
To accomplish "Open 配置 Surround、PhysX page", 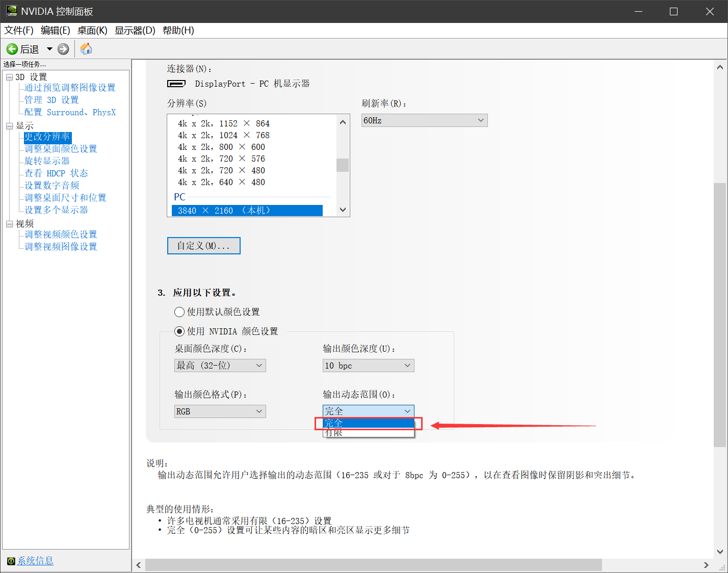I will pyautogui.click(x=70, y=112).
